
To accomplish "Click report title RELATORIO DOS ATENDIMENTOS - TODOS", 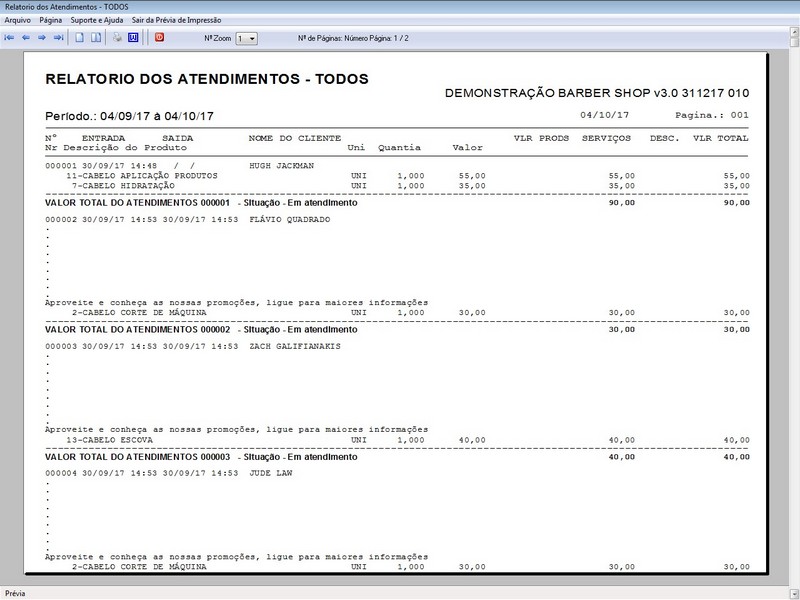I will point(207,79).
